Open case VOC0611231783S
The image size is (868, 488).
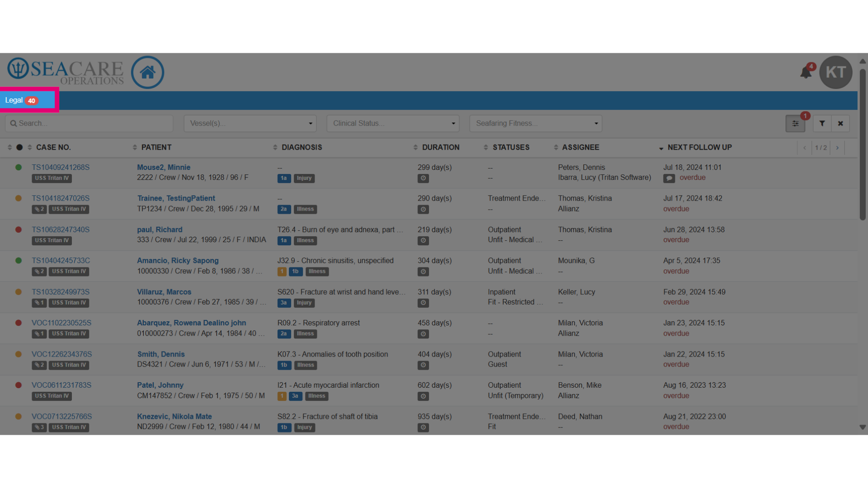tap(61, 385)
